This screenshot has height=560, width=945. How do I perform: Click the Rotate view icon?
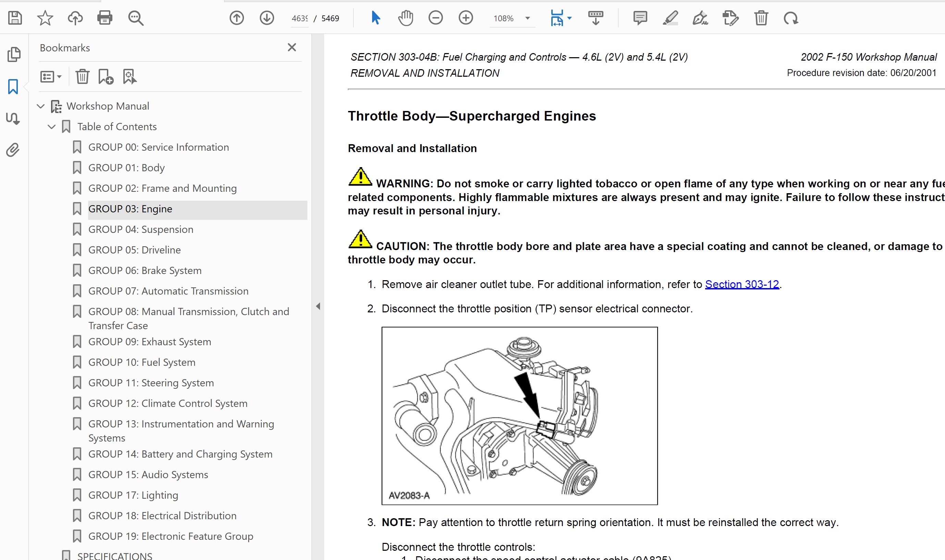pos(791,18)
